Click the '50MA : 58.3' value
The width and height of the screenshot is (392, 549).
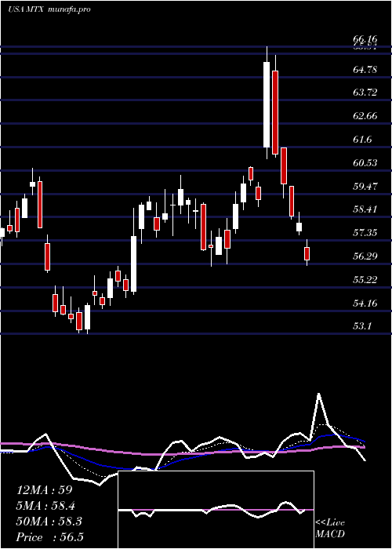49,522
